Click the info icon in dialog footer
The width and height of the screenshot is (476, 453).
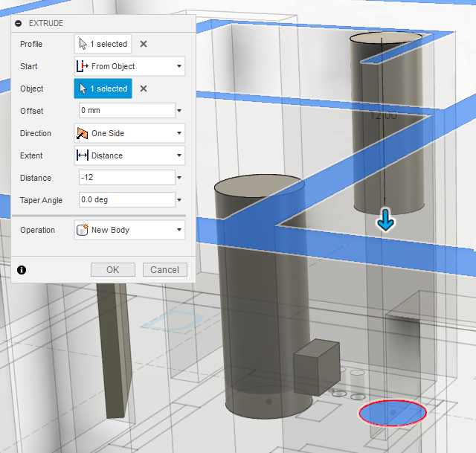pyautogui.click(x=22, y=269)
